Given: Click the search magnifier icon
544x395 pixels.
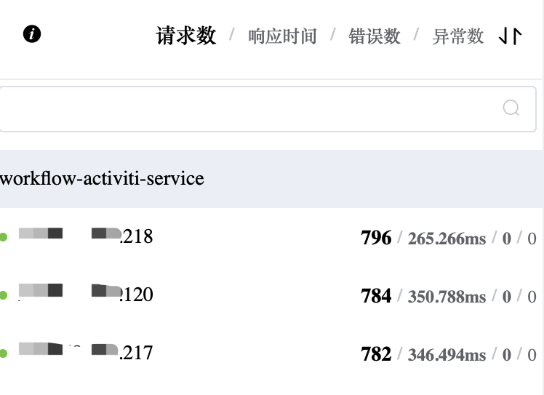Looking at the screenshot, I should coord(511,108).
